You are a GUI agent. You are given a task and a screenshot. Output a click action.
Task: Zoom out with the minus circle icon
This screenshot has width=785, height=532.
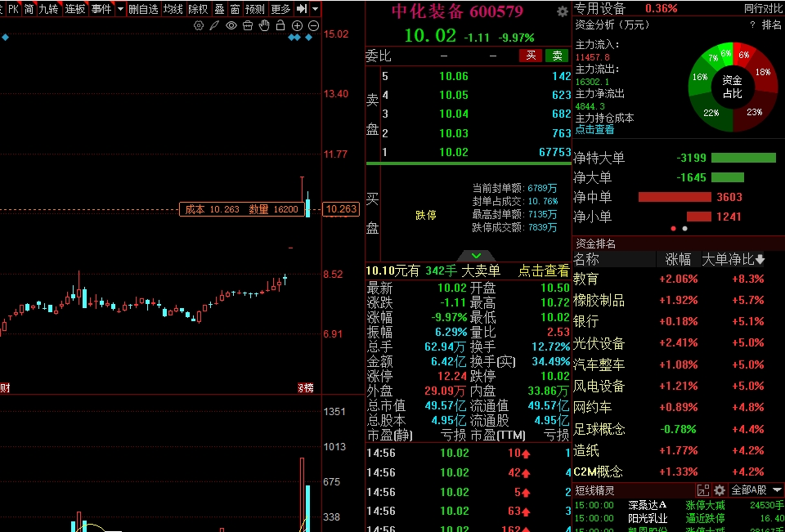[x=313, y=25]
